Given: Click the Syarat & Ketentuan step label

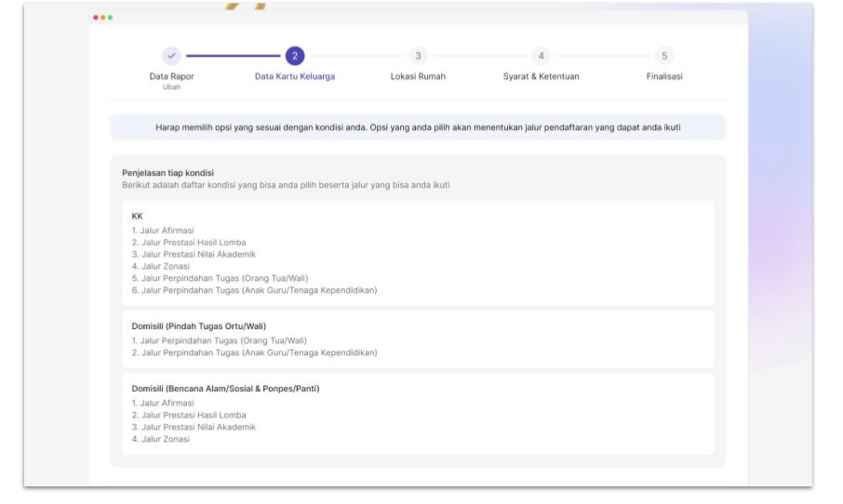Looking at the screenshot, I should point(541,76).
